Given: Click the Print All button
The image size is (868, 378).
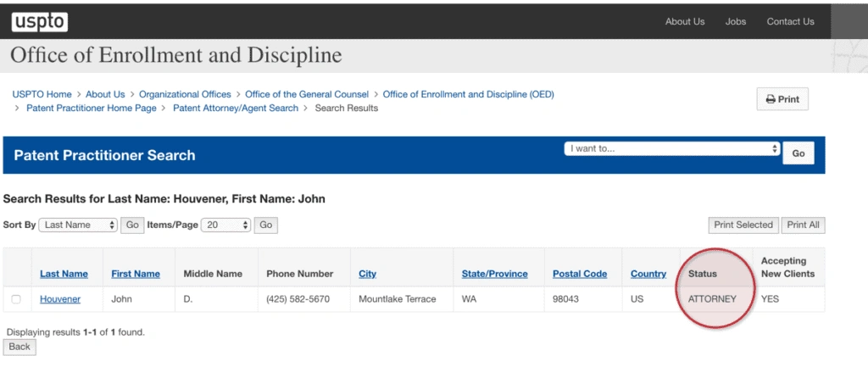Looking at the screenshot, I should (x=804, y=225).
